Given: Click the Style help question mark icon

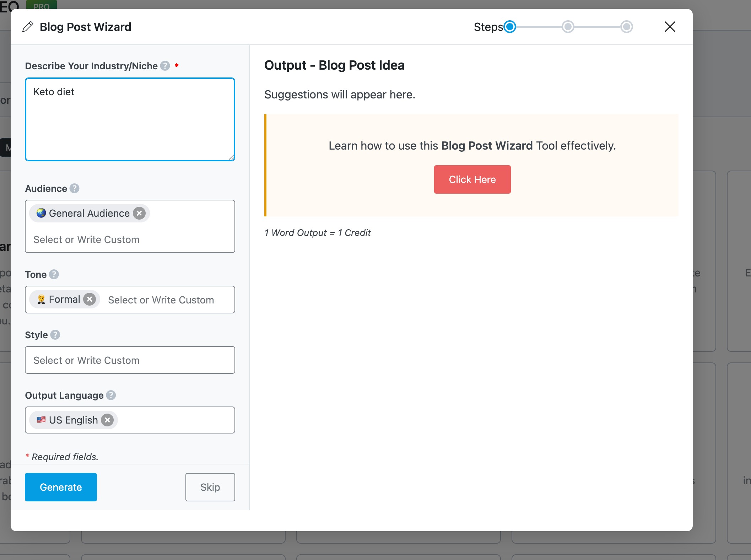Looking at the screenshot, I should pos(55,335).
